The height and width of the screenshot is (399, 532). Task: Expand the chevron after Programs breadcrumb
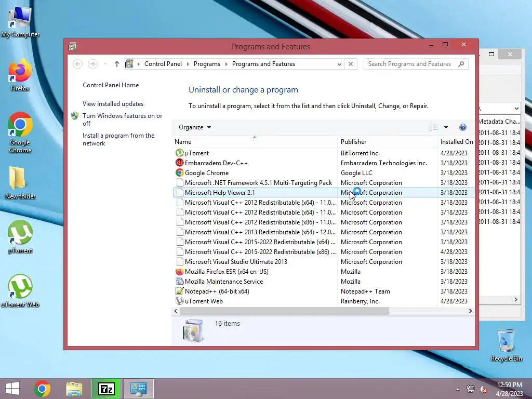[x=227, y=64]
